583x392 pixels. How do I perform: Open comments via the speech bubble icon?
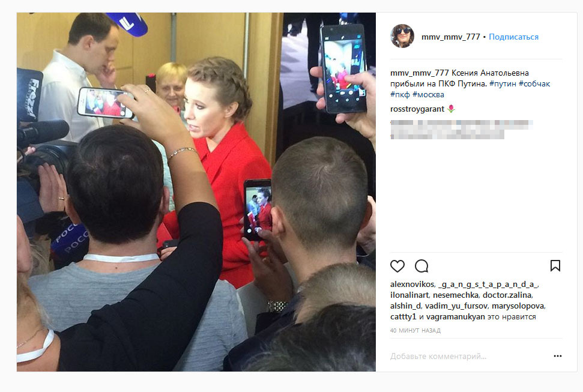click(421, 266)
